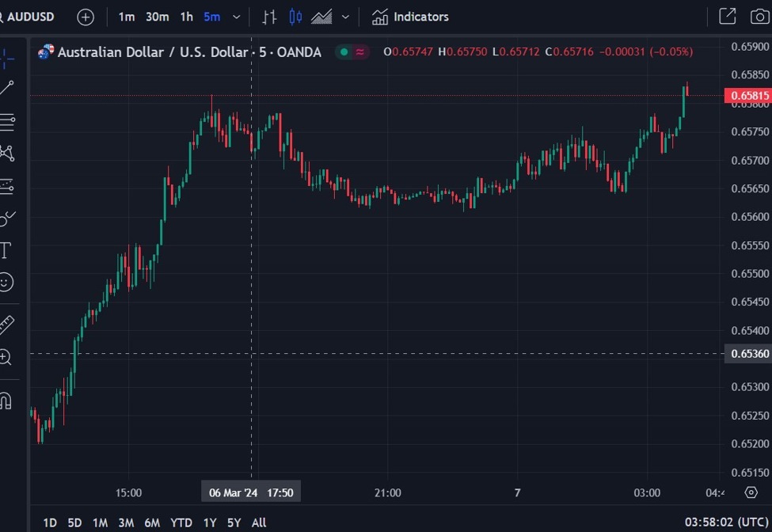Image resolution: width=772 pixels, height=532 pixels.
Task: Take a chart snapshot with camera icon
Action: (759, 17)
